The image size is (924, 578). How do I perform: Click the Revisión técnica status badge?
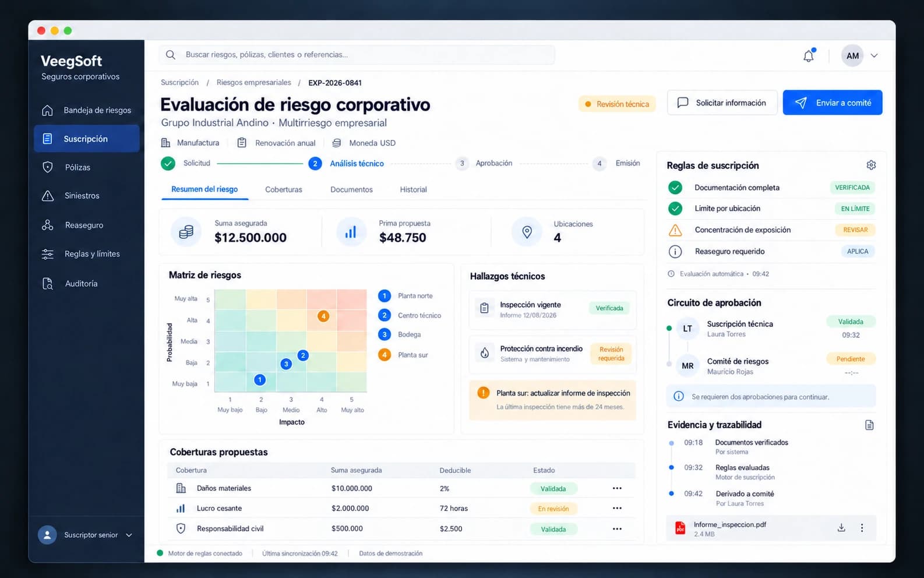pyautogui.click(x=617, y=104)
